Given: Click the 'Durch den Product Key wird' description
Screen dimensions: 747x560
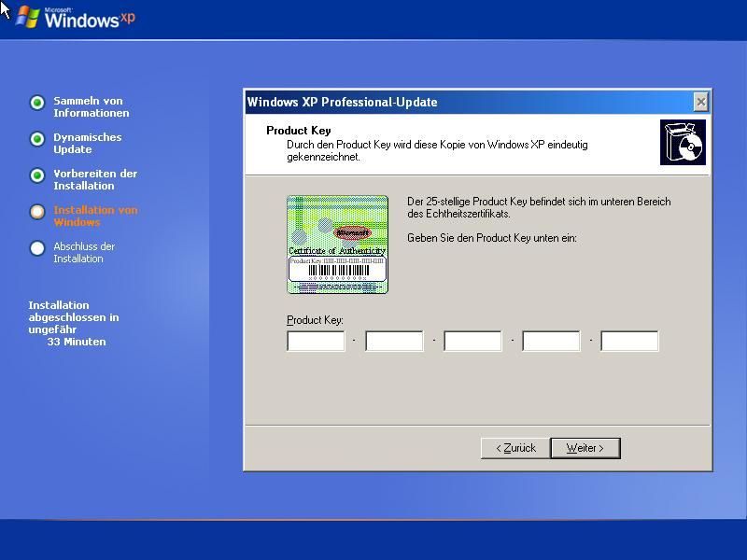Looking at the screenshot, I should click(x=437, y=150).
